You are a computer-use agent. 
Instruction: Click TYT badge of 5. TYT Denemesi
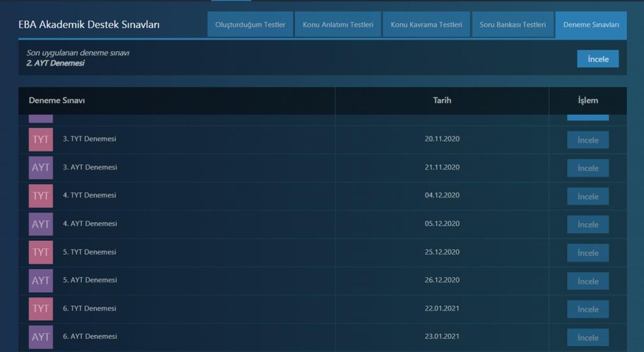[x=41, y=252]
